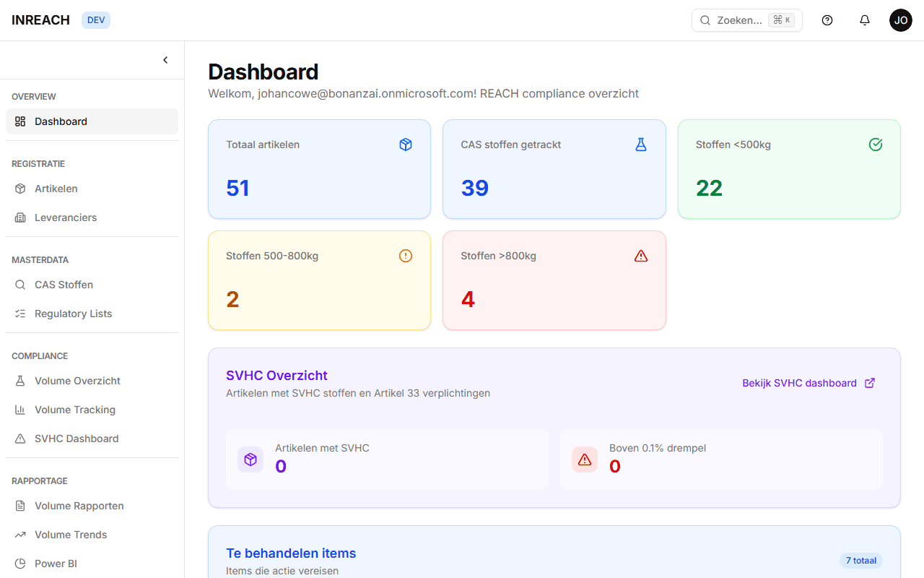Image resolution: width=924 pixels, height=578 pixels.
Task: Click the DEV badge next to INREACH
Action: [x=95, y=20]
